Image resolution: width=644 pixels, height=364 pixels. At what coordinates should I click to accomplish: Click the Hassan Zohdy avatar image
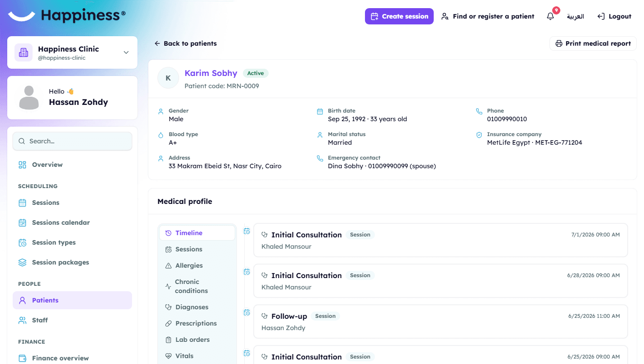[x=29, y=98]
